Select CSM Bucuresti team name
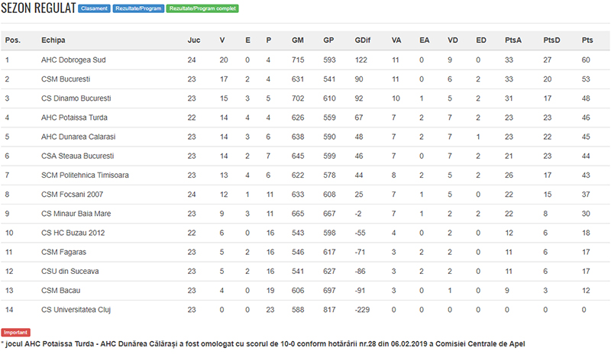This screenshot has width=611, height=364. pos(66,79)
